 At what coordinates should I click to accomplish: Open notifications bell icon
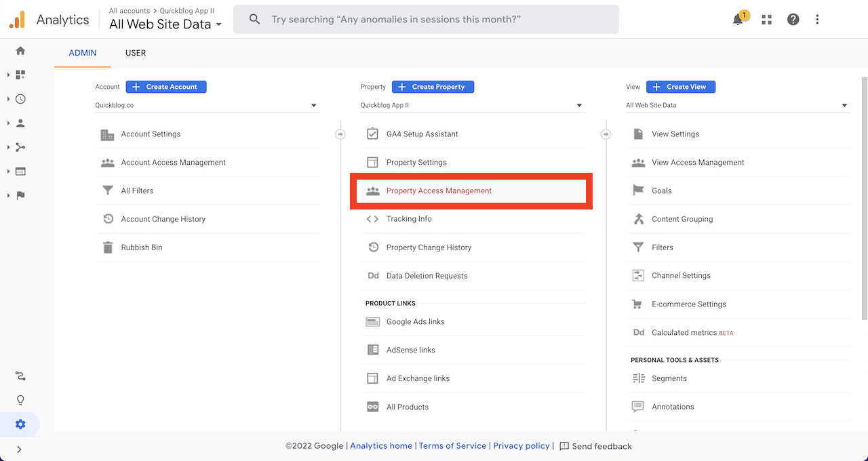coord(738,19)
